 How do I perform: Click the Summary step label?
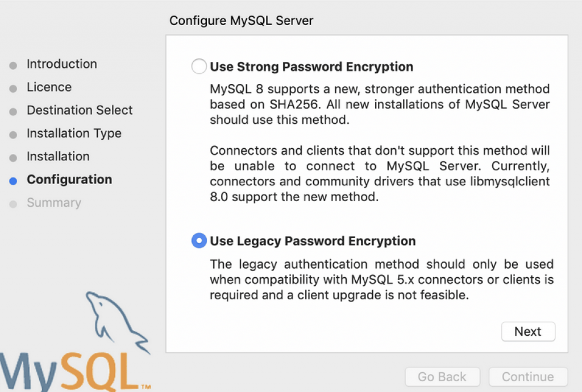(54, 203)
